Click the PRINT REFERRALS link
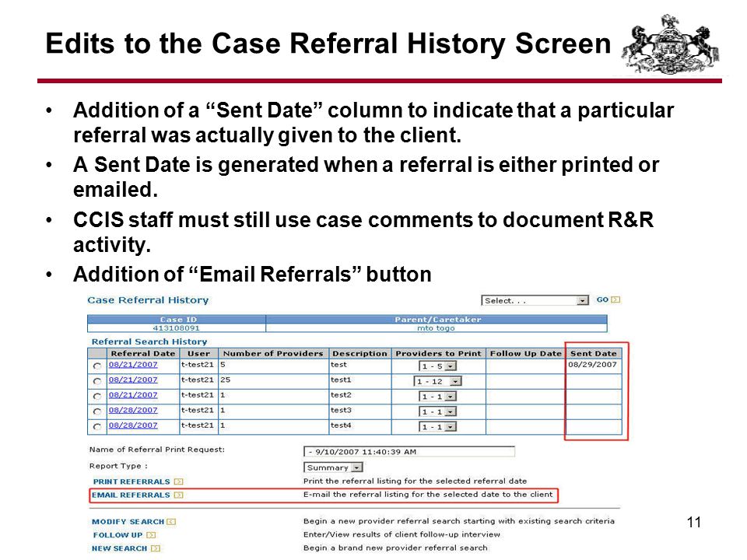 coord(132,481)
